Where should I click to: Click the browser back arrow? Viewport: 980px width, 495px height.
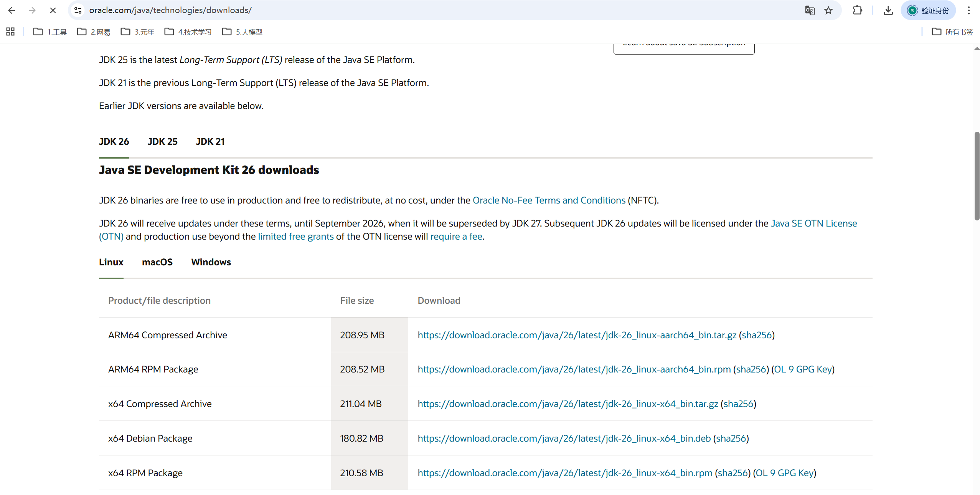12,10
